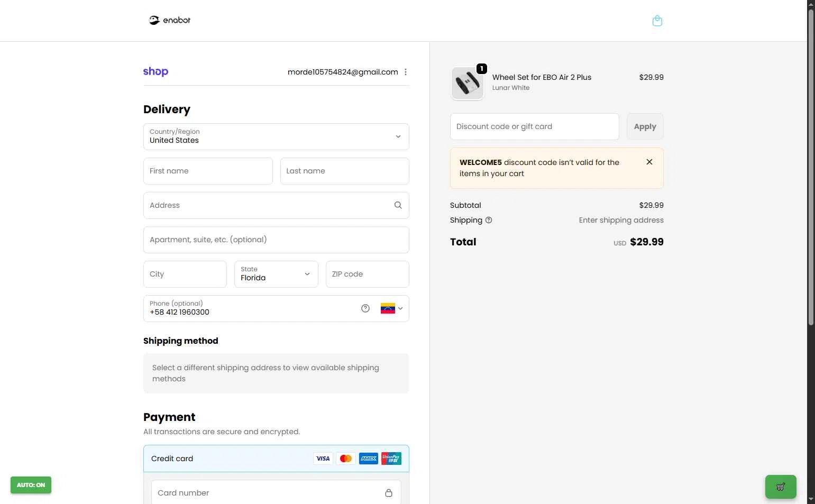Image resolution: width=815 pixels, height=504 pixels.
Task: Click the ZIP code field
Action: [368, 274]
